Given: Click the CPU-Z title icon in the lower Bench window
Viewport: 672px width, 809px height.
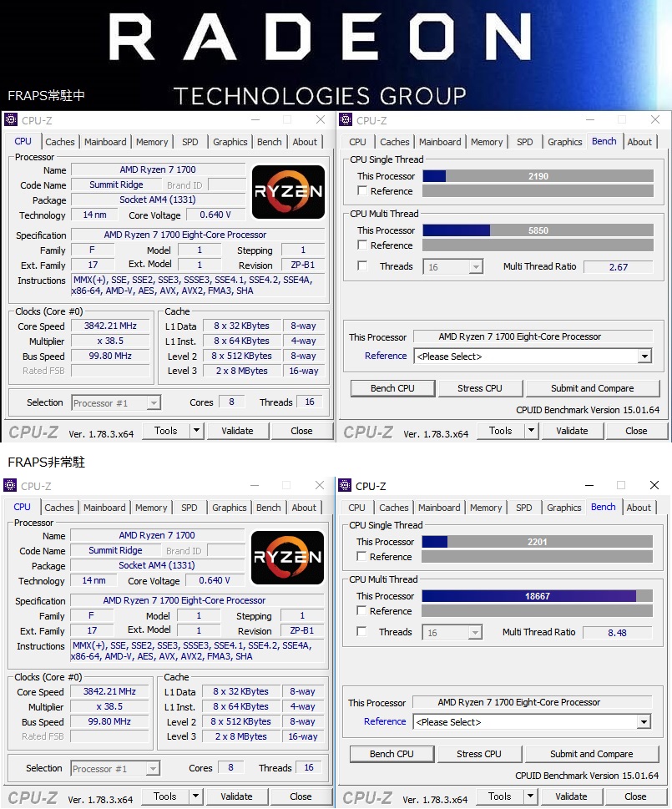Looking at the screenshot, I should pyautogui.click(x=345, y=486).
